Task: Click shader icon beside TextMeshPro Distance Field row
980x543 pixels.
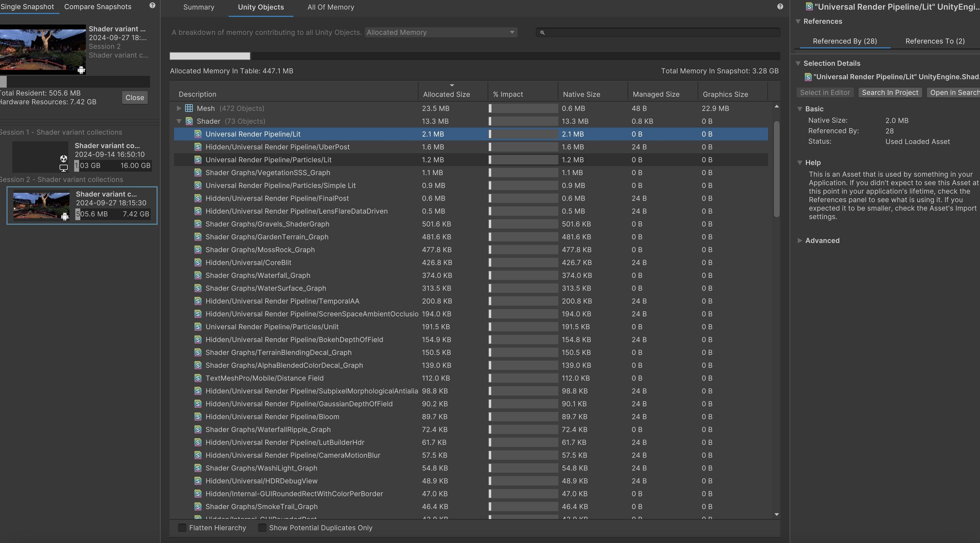Action: tap(198, 378)
